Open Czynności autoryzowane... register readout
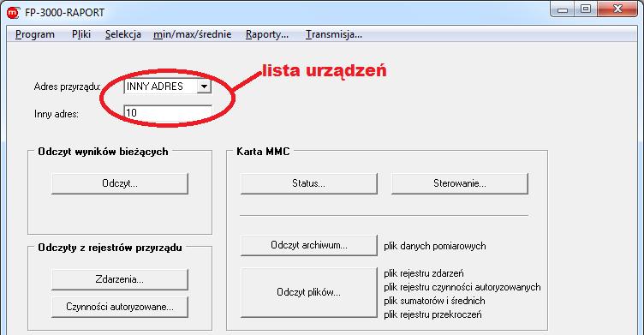Image resolution: width=644 pixels, height=335 pixels. pos(120,307)
